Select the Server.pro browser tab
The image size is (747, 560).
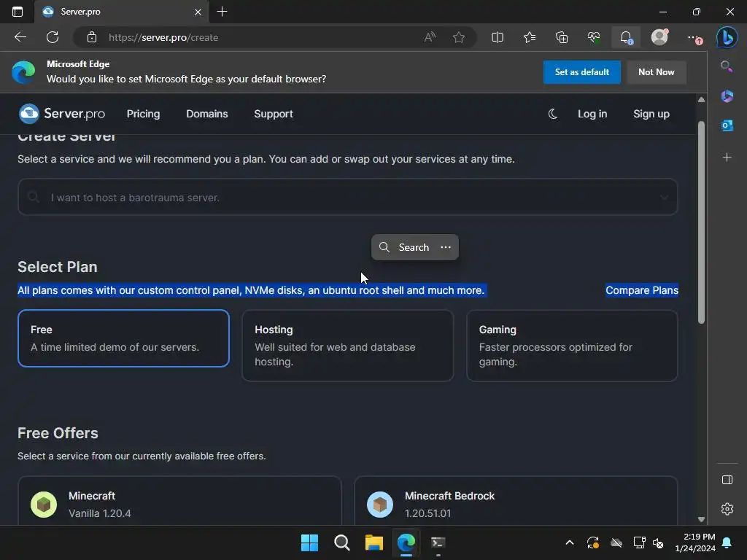click(122, 12)
